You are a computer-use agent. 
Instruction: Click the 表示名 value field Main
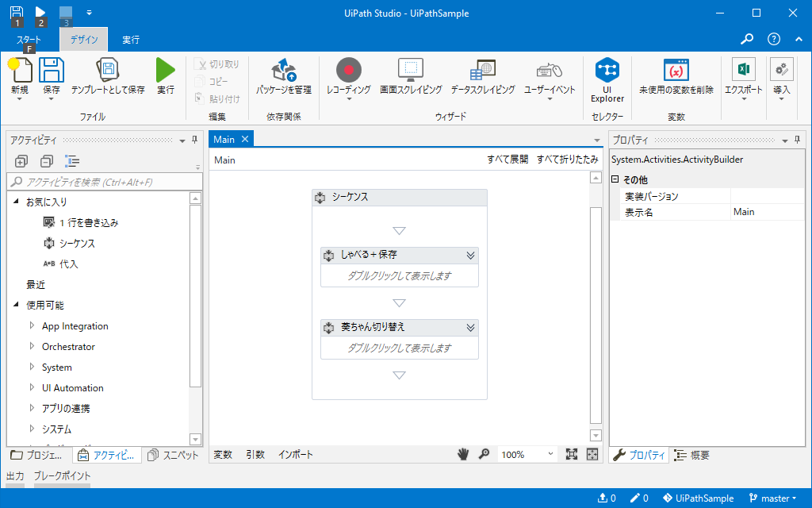tap(767, 211)
